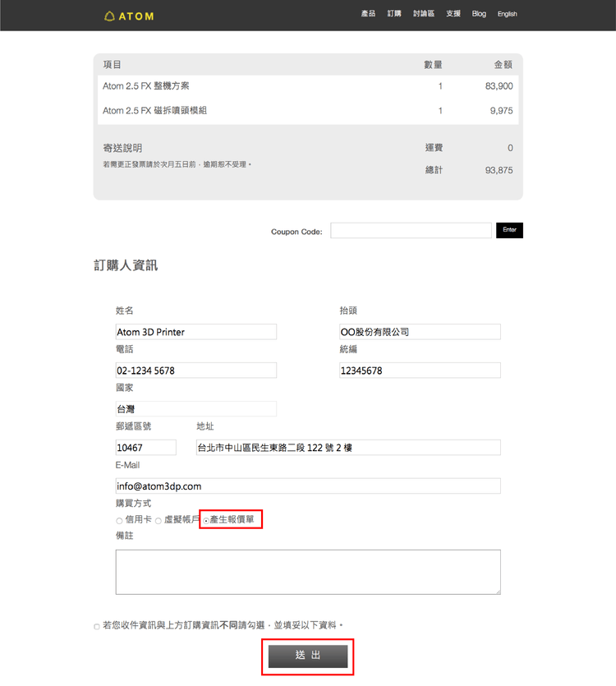Click the 統編 field with 12345678
This screenshot has height=686, width=616.
(420, 371)
